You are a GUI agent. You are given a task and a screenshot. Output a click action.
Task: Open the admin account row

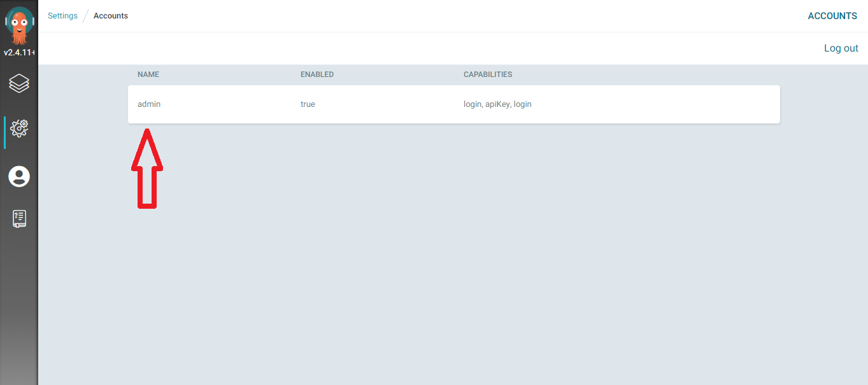click(454, 104)
